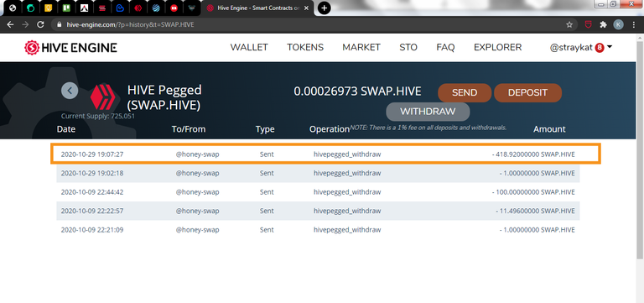Image resolution: width=644 pixels, height=303 pixels.
Task: Click the -418.92000000 SWAP.HIVE amount
Action: click(533, 154)
